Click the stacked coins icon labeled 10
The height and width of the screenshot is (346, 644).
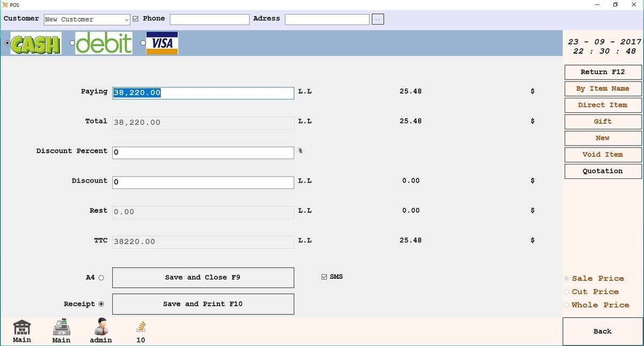(141, 327)
